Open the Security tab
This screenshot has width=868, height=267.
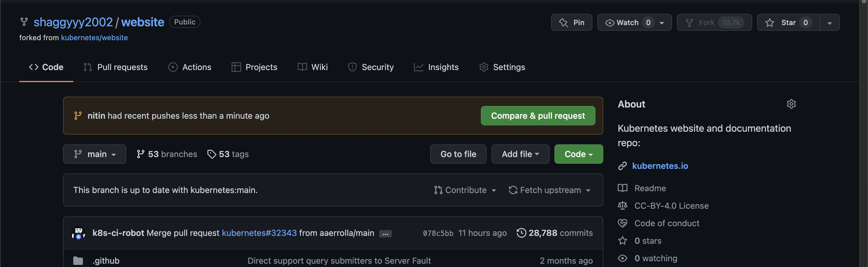click(x=371, y=67)
